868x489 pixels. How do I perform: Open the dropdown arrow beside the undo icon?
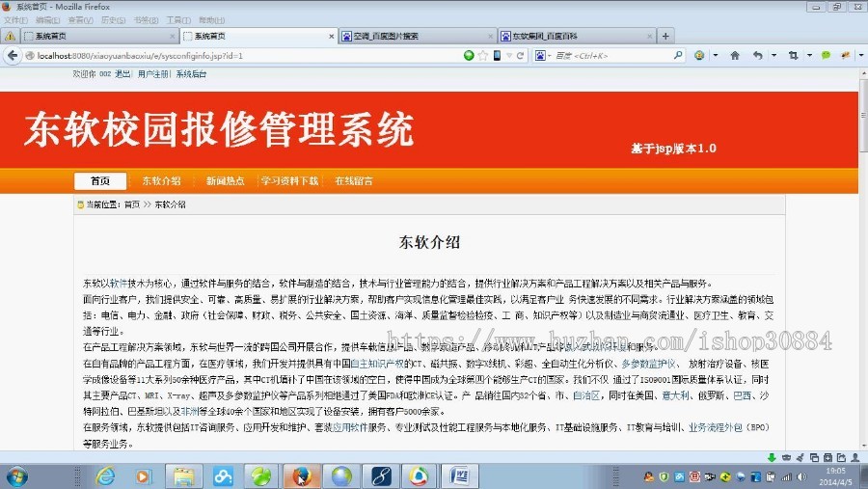[x=773, y=55]
